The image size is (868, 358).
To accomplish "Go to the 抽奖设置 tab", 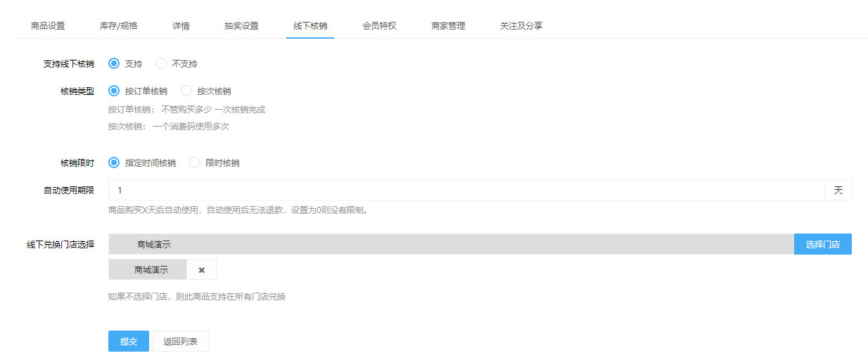I will click(241, 26).
